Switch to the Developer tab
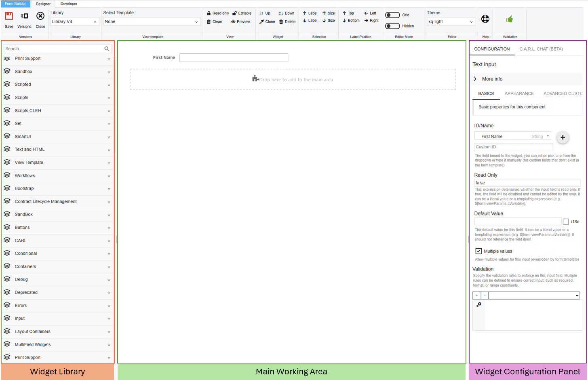This screenshot has height=380, width=588. (69, 4)
